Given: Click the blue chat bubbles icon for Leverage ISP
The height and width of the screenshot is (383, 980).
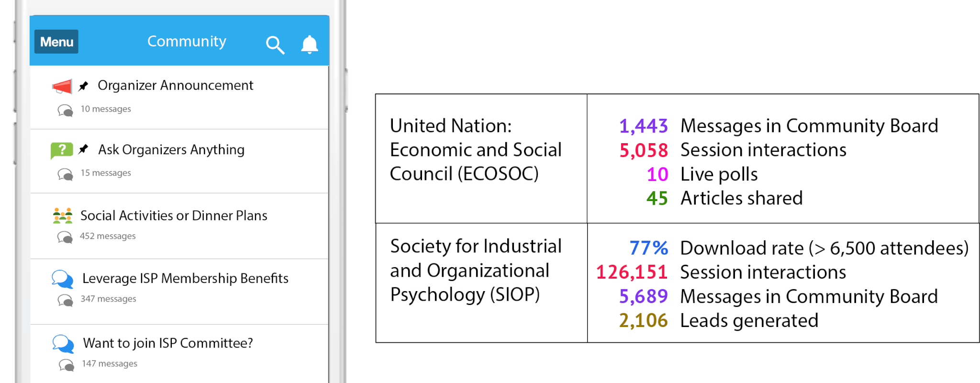Looking at the screenshot, I should (x=63, y=279).
